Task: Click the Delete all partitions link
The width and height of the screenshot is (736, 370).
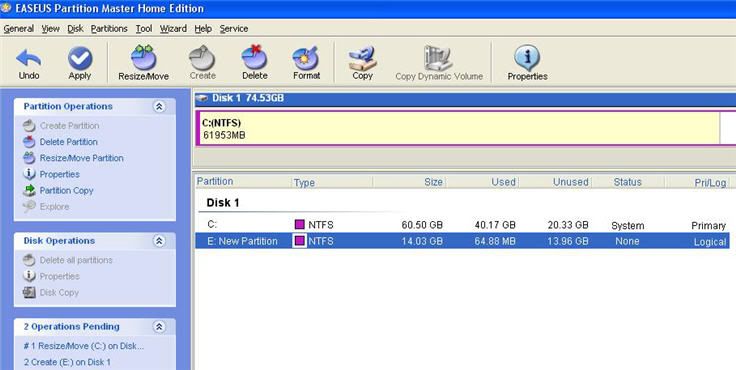Action: [76, 260]
